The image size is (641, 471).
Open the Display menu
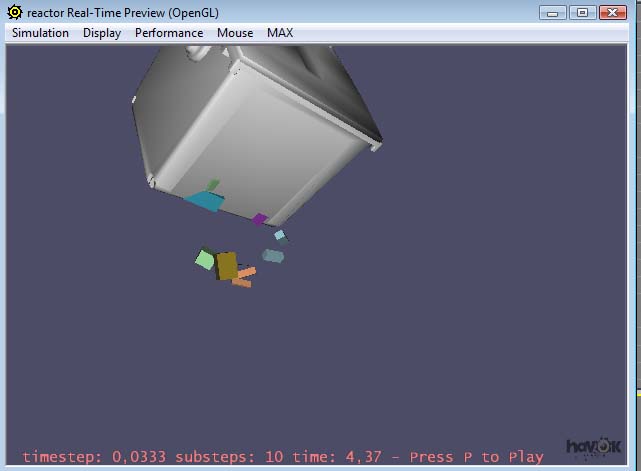102,33
